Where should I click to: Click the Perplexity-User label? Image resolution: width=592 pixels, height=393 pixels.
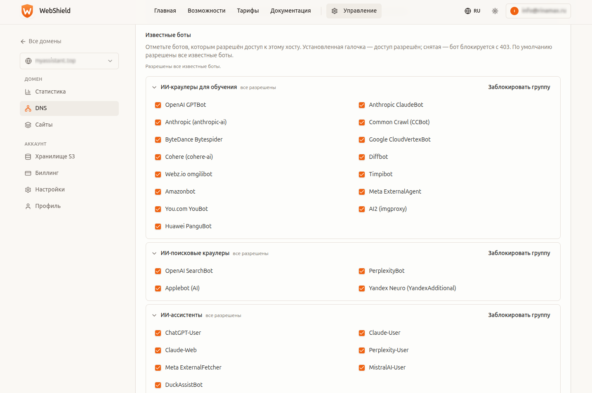[x=388, y=350]
